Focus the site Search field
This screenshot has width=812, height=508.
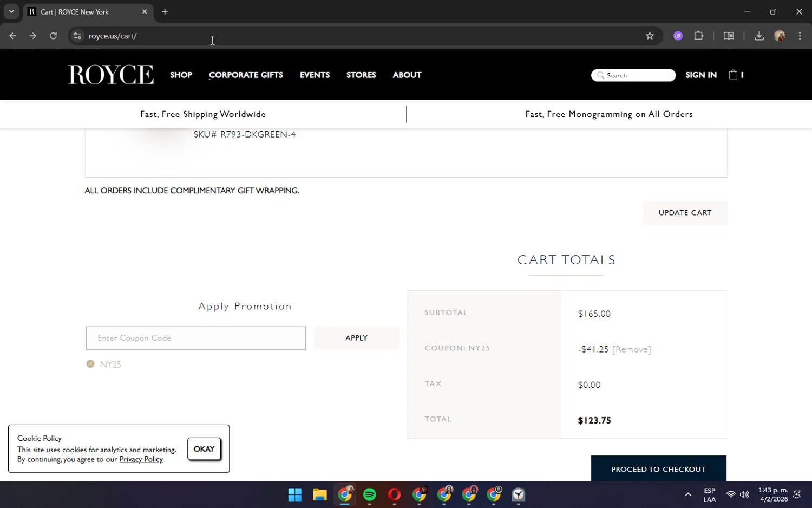pos(633,75)
